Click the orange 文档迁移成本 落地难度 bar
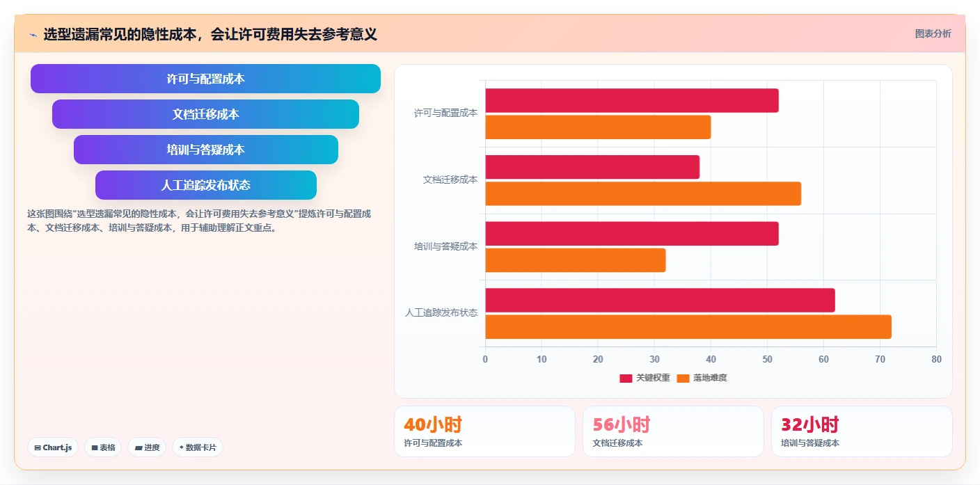 tap(643, 193)
